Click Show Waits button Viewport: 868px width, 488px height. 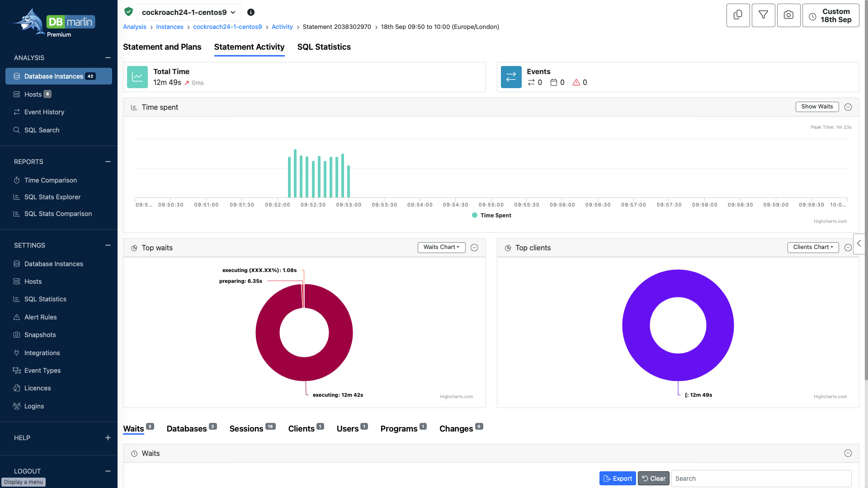[x=817, y=107]
